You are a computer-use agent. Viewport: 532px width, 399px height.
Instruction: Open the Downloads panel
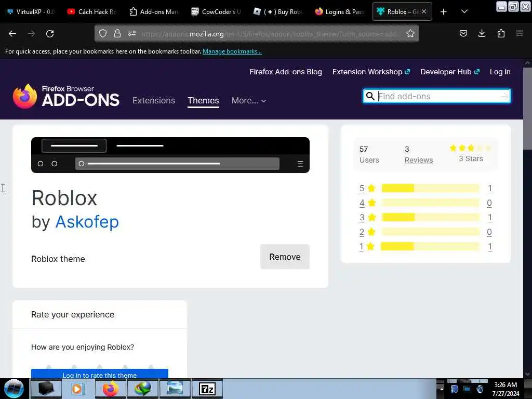[x=482, y=33]
